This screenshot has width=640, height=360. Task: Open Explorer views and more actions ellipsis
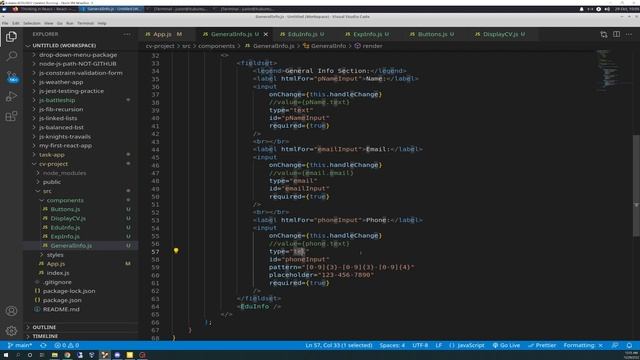click(x=127, y=34)
